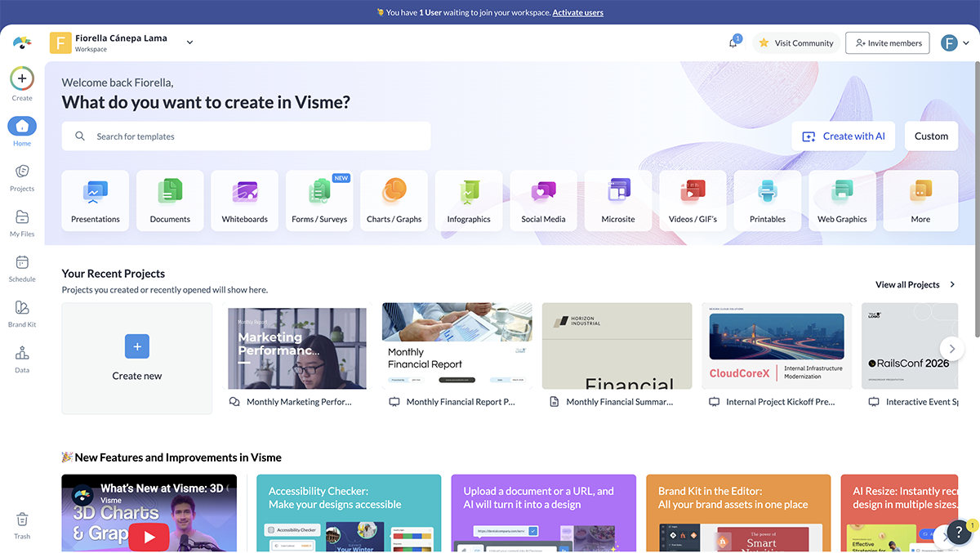980x553 pixels.
Task: Open the CloudCoreX Internal Project Kickoff thumbnail
Action: tap(777, 346)
